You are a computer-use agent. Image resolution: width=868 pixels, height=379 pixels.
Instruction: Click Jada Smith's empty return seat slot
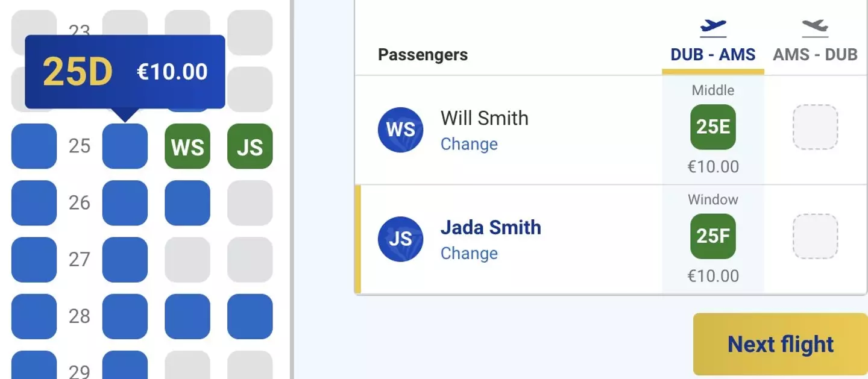pos(815,236)
